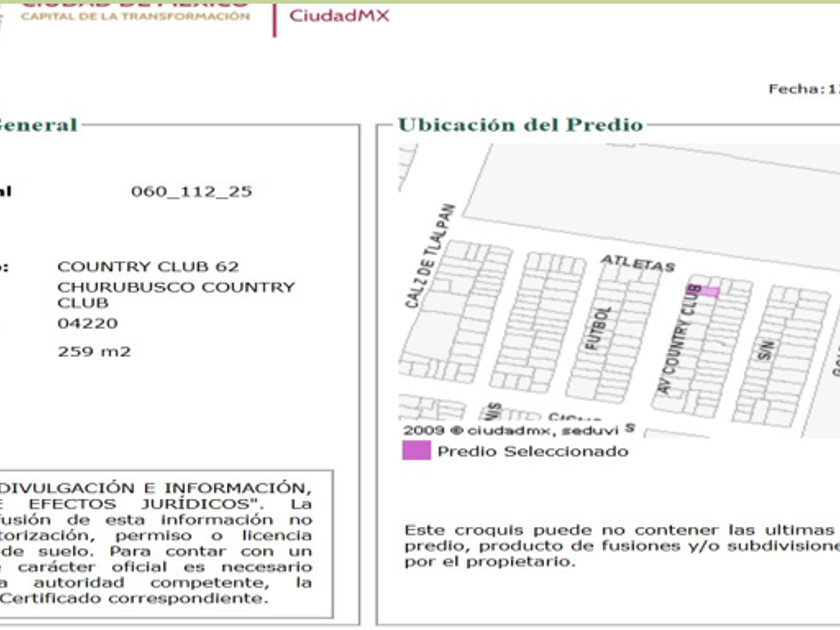Click the 'FUTBOL' street label on map
Screen dimensions: 840x630
(x=598, y=328)
